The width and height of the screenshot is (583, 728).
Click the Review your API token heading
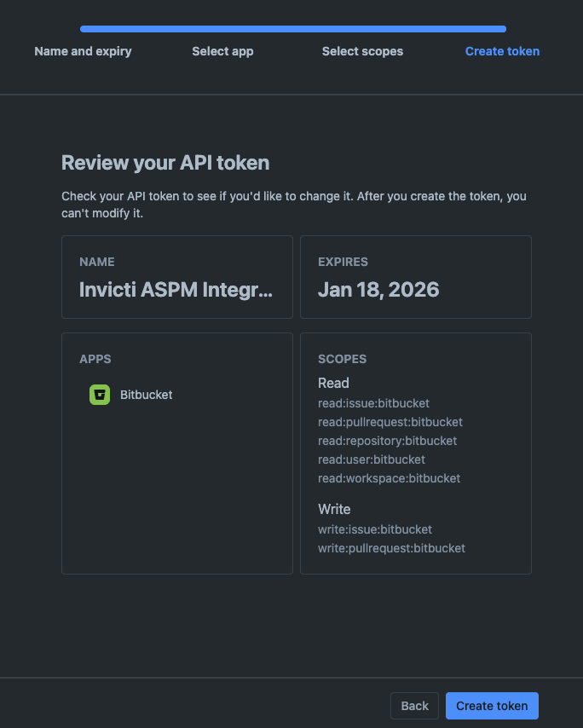[x=165, y=163]
